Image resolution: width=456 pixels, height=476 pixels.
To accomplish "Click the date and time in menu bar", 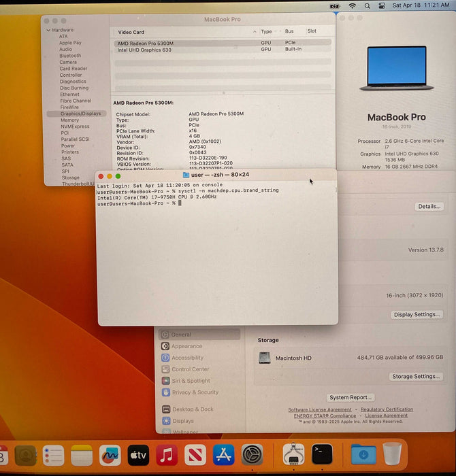I will coord(421,5).
